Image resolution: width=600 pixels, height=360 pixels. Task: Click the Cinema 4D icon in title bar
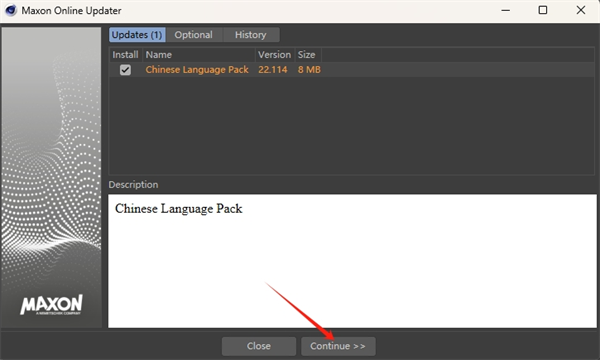click(x=10, y=10)
